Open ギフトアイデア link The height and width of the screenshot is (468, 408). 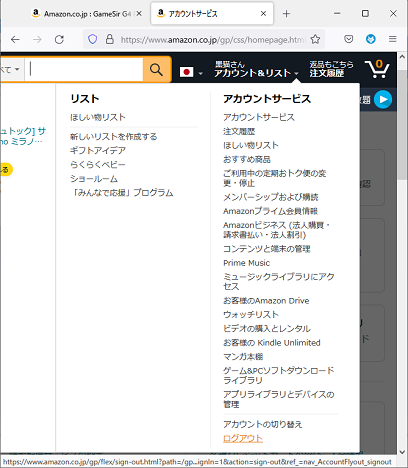pos(98,151)
